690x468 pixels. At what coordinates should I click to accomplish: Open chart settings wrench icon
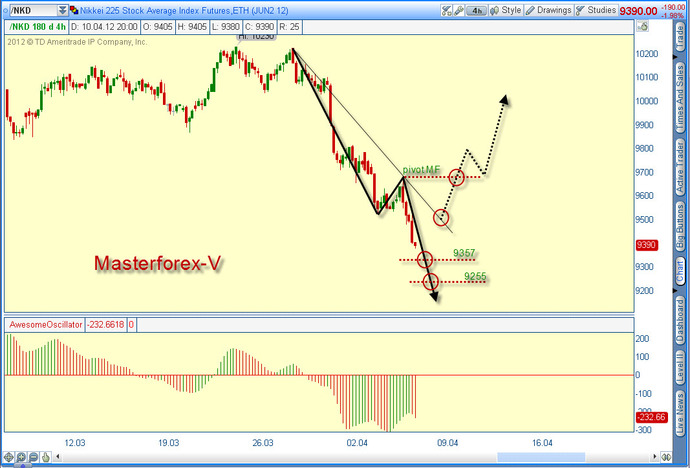pyautogui.click(x=459, y=11)
